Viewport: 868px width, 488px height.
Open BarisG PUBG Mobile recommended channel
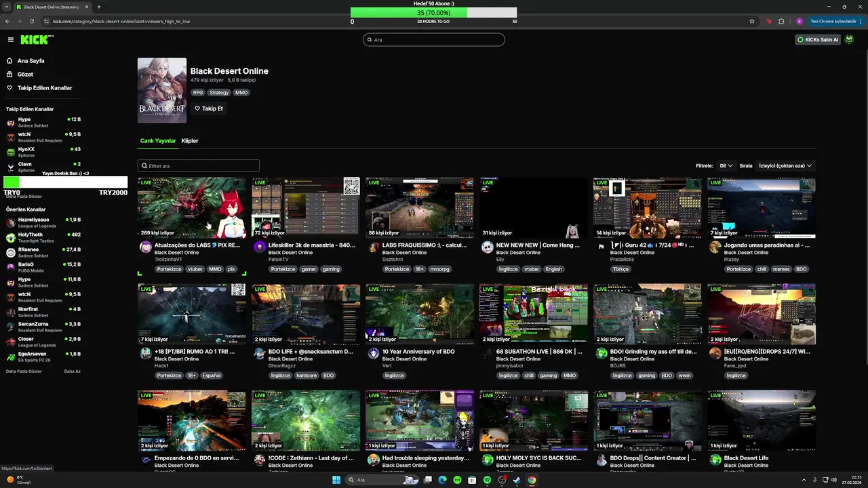click(x=43, y=268)
